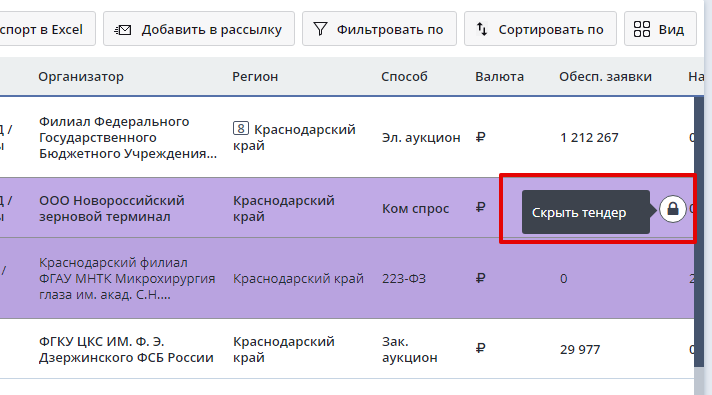Select the ООО Новороссийский зерновой терминал row
Viewport: 712px width, 395px height.
pyautogui.click(x=347, y=208)
